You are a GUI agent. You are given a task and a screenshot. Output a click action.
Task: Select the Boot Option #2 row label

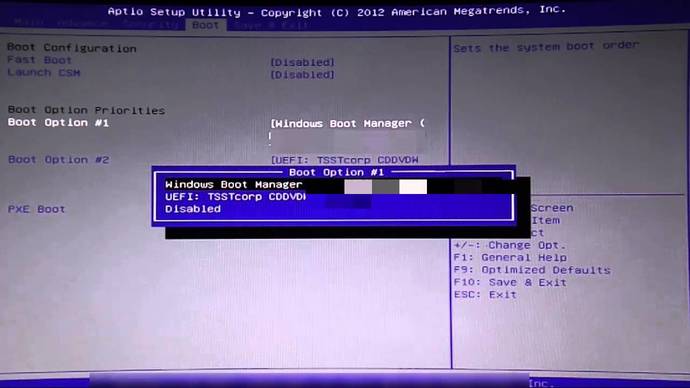coord(59,160)
